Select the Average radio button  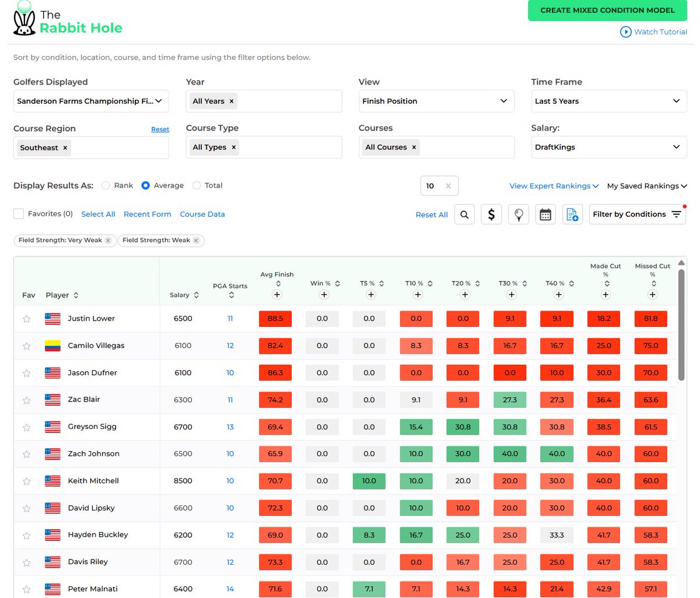(145, 185)
